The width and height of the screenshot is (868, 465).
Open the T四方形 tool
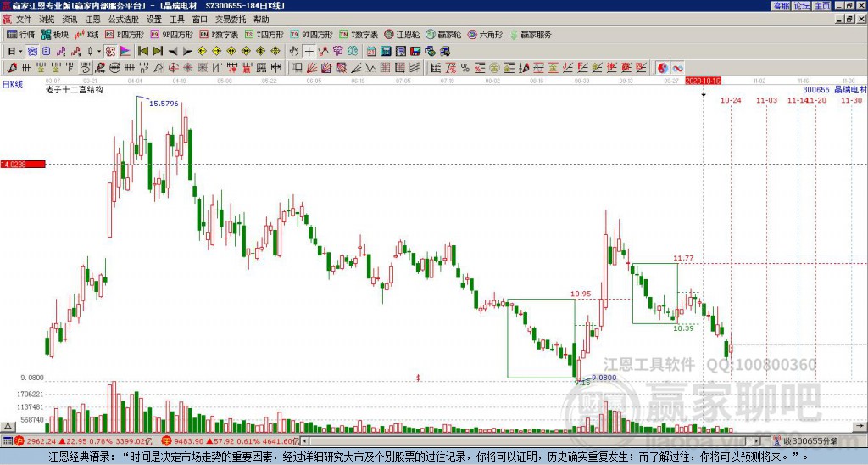point(264,34)
